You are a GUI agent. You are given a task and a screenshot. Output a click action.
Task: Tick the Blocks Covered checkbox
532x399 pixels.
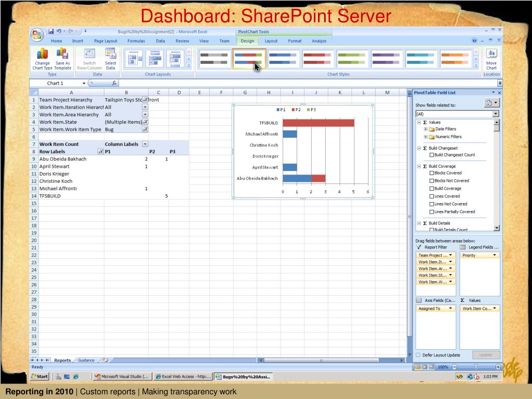pyautogui.click(x=432, y=173)
